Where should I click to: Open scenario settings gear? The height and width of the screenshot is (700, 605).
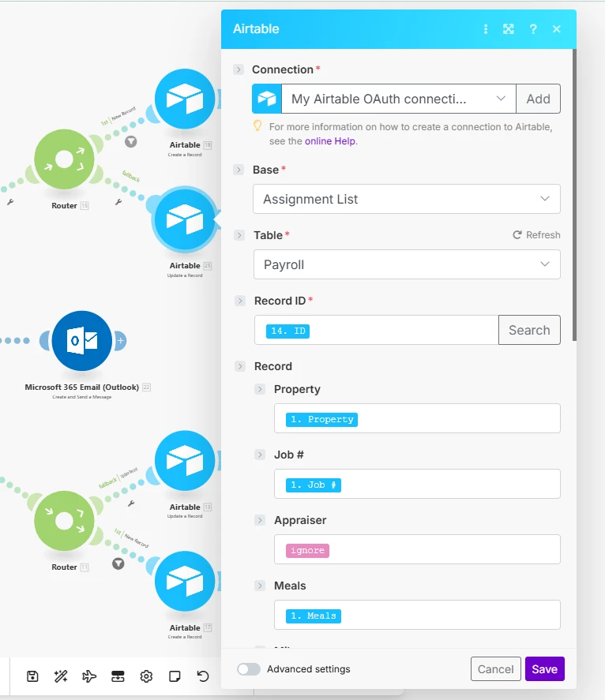pyautogui.click(x=146, y=676)
